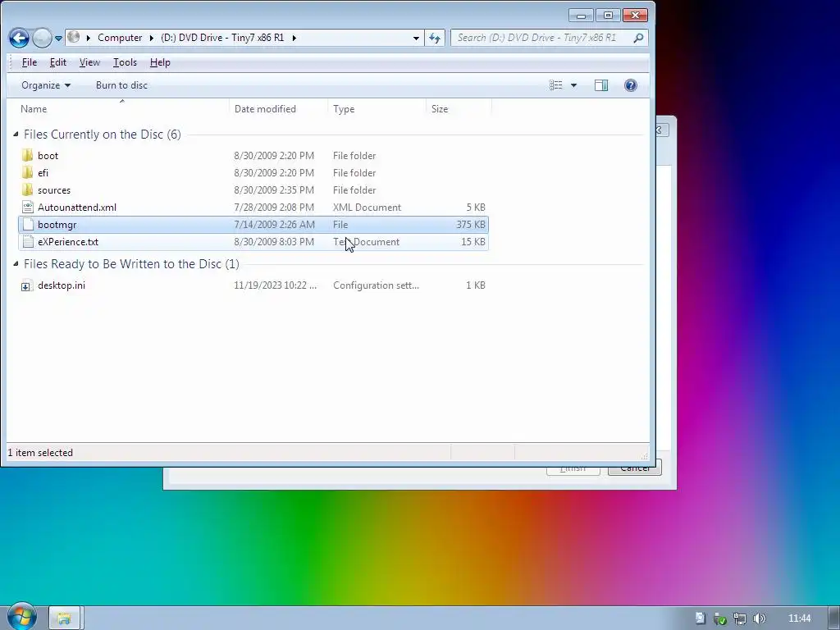Open the volume speaker tray icon
840x630 pixels.
(759, 619)
